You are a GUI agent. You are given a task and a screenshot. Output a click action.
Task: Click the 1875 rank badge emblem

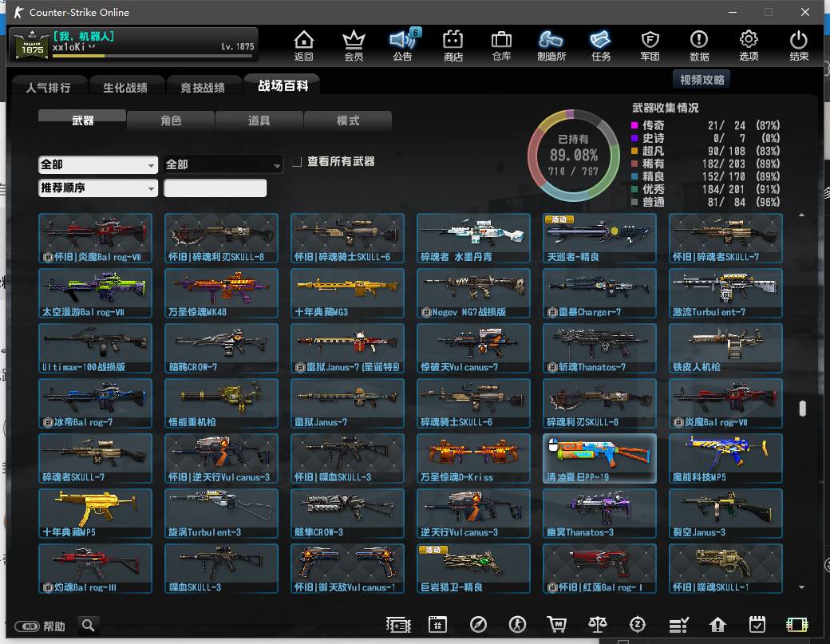pyautogui.click(x=32, y=45)
